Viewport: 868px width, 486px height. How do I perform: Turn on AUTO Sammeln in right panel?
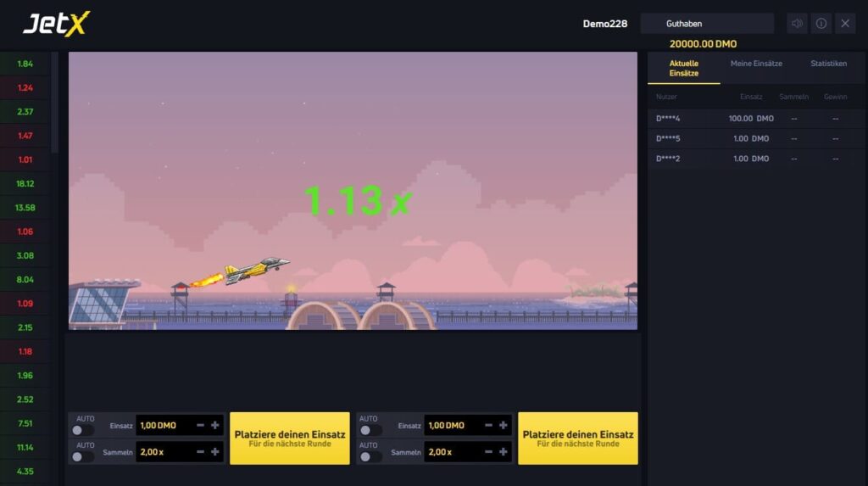(x=371, y=457)
